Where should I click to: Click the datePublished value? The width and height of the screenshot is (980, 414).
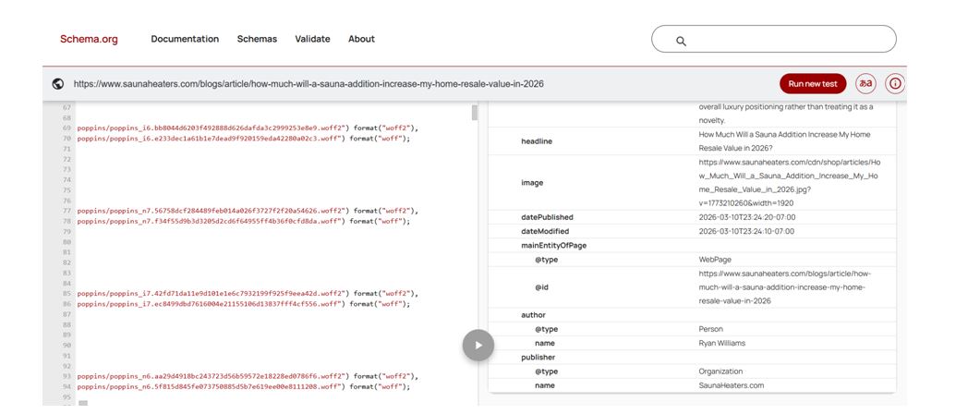point(747,217)
